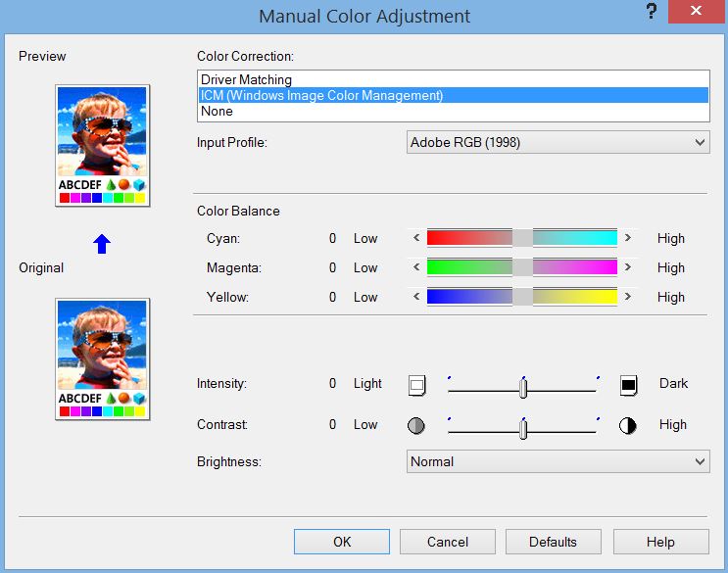
Task: Open the Input Profile dropdown
Action: [x=558, y=143]
